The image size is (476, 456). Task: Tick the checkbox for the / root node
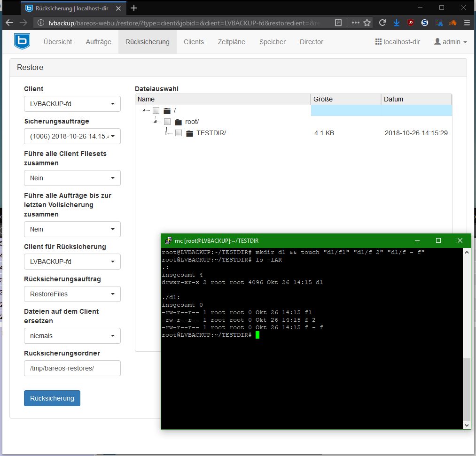(156, 111)
